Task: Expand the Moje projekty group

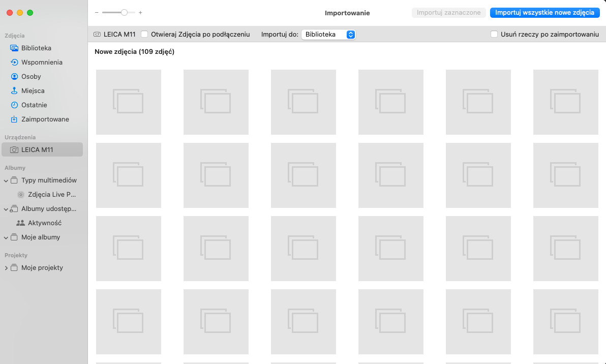Action: point(6,268)
